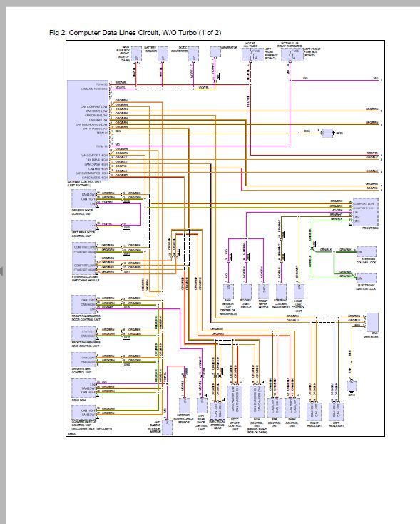Click the Convertible Top Control Unit block
The image size is (420, 524).
[x=84, y=413]
